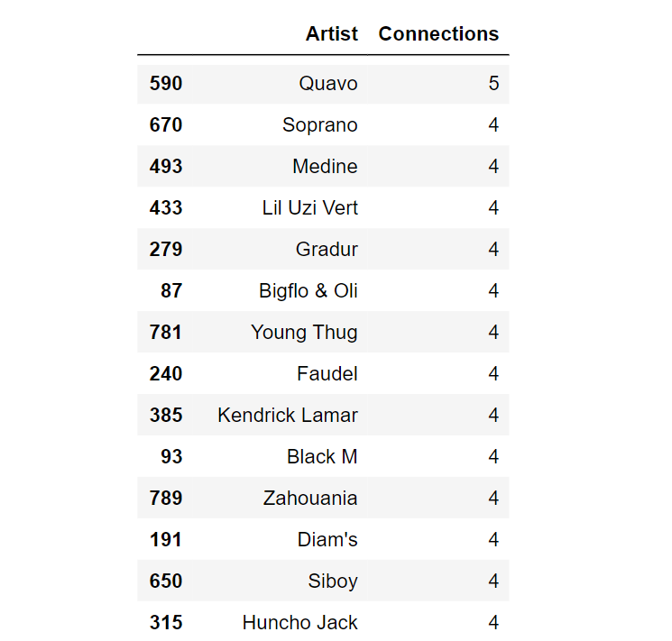The height and width of the screenshot is (641, 672).
Task: Select the Medine artist name
Action: (325, 167)
